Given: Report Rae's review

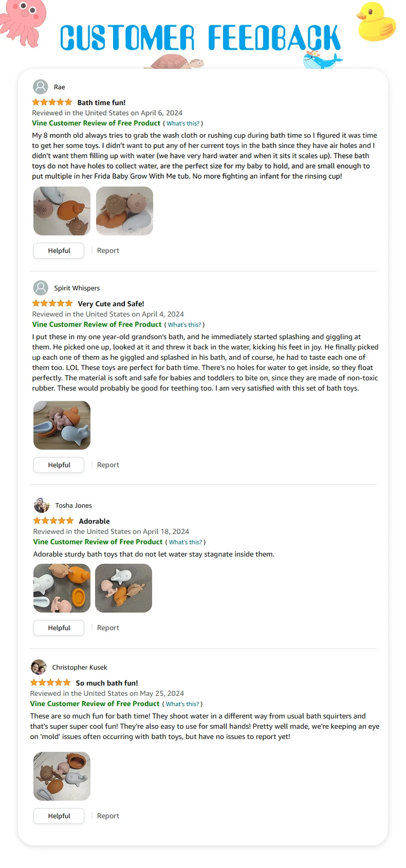Looking at the screenshot, I should point(108,250).
